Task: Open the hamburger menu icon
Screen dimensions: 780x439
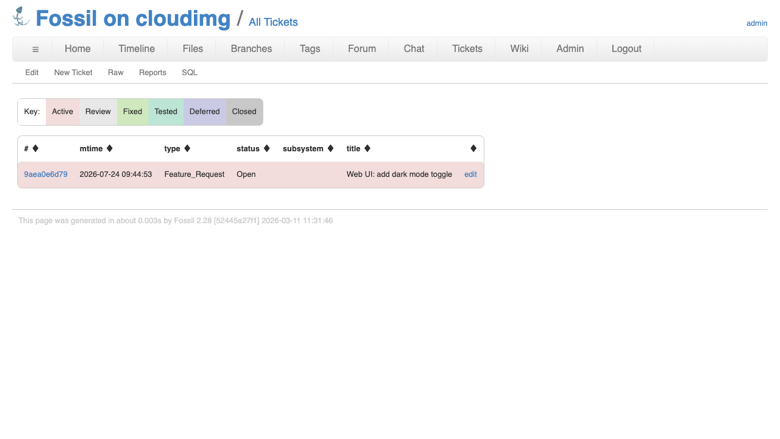Action: 35,49
